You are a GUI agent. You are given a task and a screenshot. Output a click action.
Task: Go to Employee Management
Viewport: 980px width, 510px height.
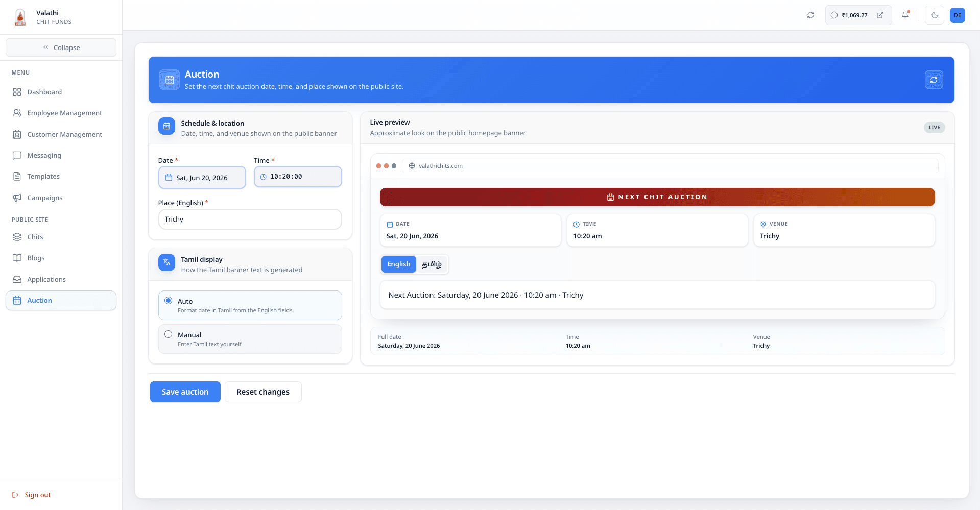(x=61, y=113)
